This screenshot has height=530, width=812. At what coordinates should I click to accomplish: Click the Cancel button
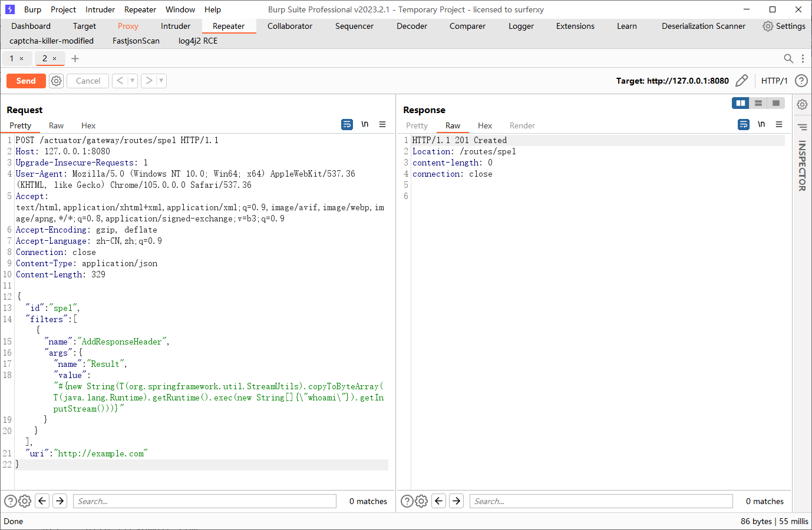[88, 81]
